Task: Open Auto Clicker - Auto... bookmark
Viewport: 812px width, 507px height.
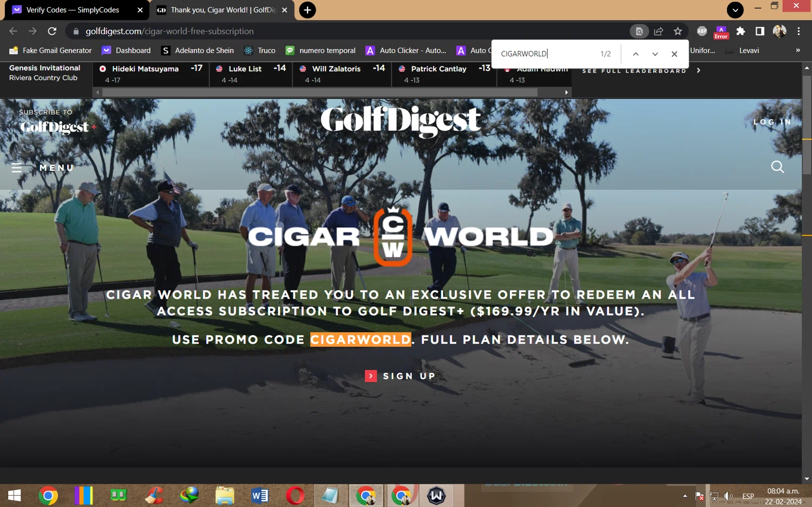Action: tap(406, 50)
